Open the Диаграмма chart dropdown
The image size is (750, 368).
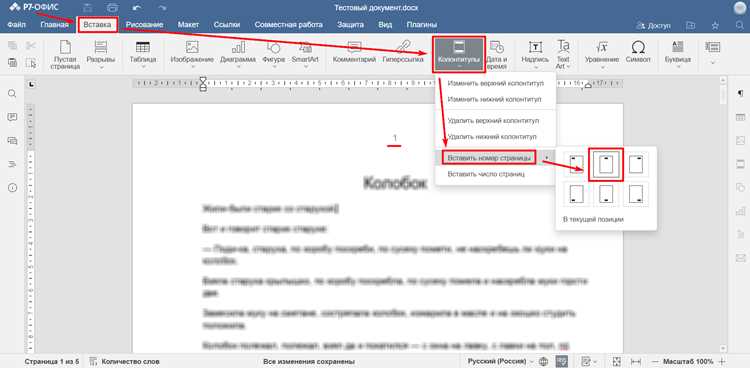click(x=238, y=55)
